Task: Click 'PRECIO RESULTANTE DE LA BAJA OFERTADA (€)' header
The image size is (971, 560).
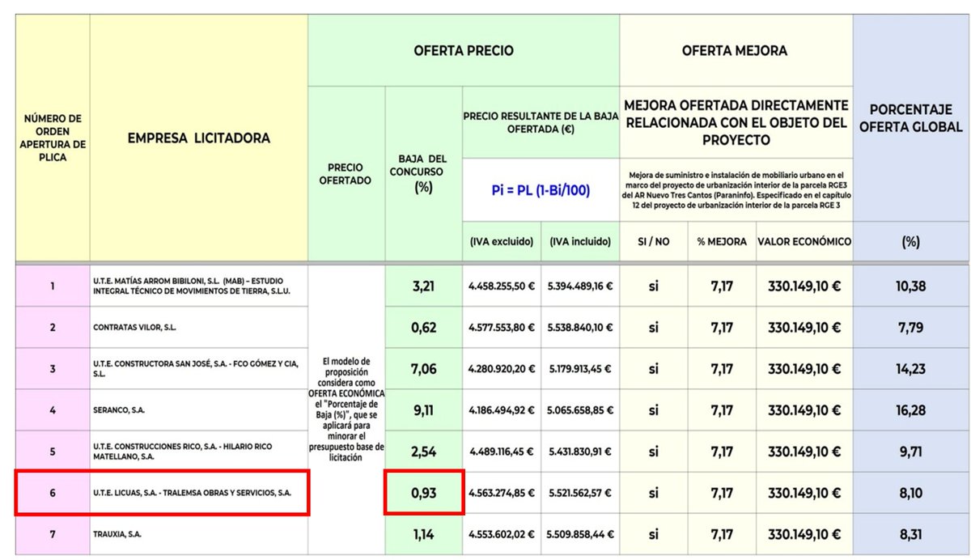Action: click(x=541, y=122)
